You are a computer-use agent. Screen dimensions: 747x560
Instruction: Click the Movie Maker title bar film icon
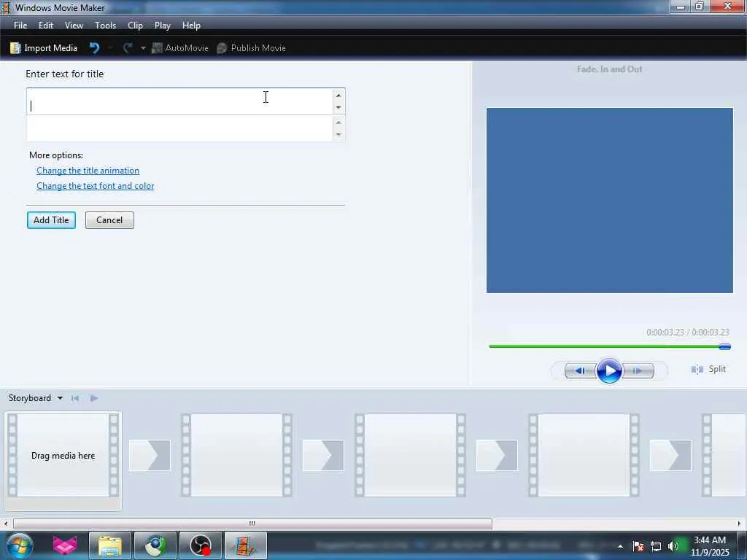pyautogui.click(x=6, y=7)
